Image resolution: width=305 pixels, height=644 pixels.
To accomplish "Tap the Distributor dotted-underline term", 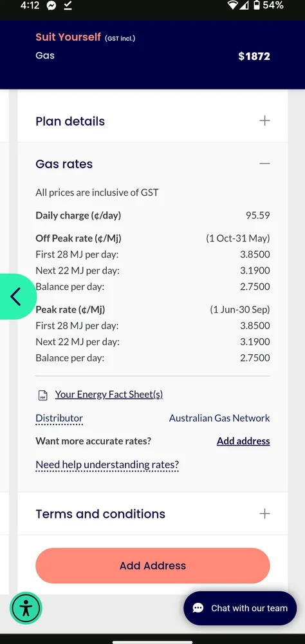I will 59,419.
